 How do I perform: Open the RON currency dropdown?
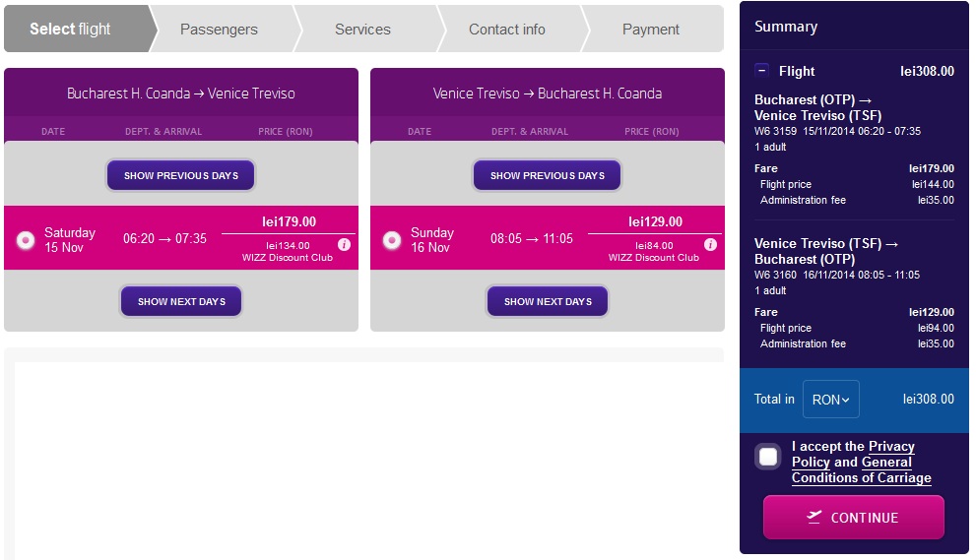(830, 400)
